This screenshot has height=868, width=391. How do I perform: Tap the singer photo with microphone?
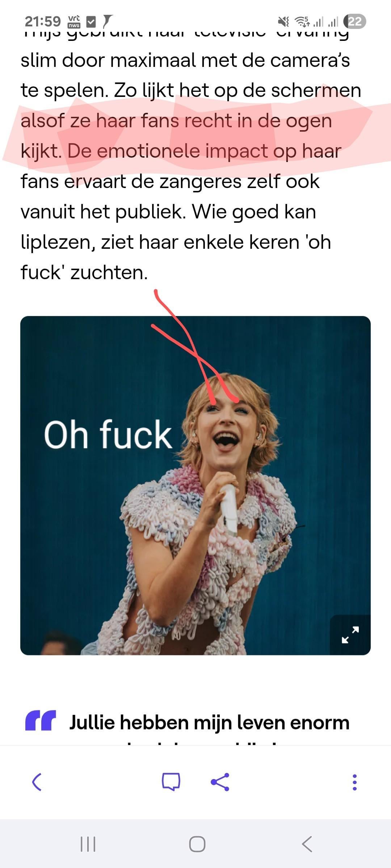point(195,486)
